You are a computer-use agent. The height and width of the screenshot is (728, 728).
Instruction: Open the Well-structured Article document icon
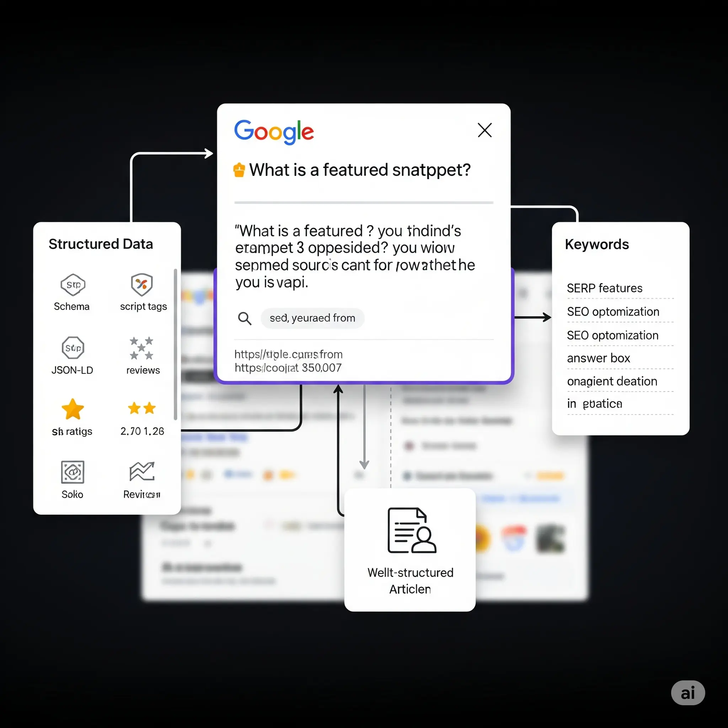click(x=412, y=530)
